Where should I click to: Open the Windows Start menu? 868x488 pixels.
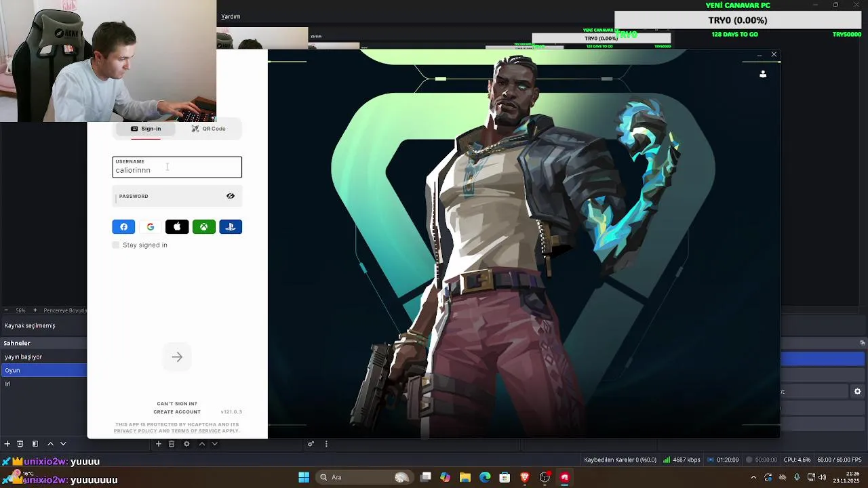[304, 477]
